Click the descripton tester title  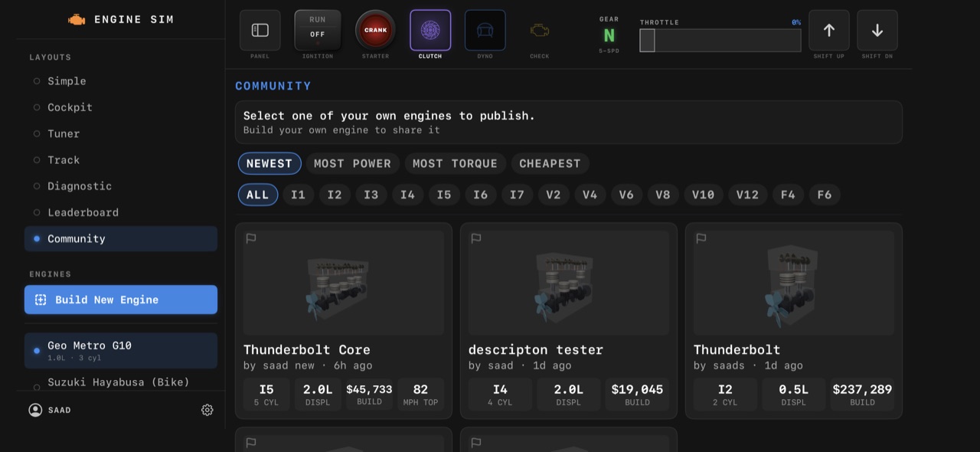pos(535,350)
